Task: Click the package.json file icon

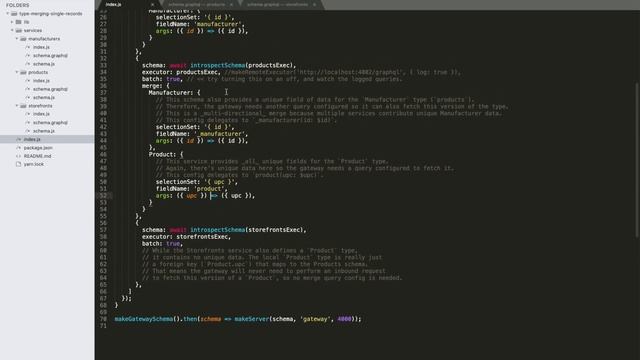Action: coord(18,147)
